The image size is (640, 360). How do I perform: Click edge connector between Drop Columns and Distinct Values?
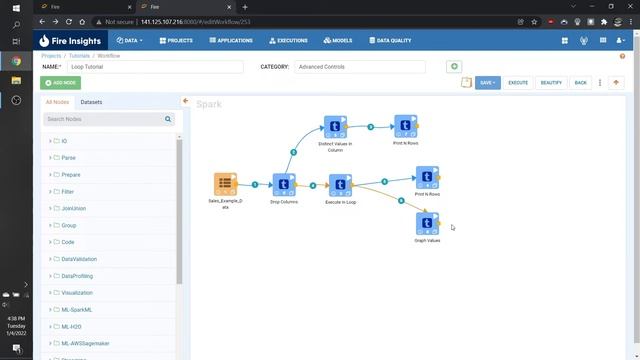293,152
